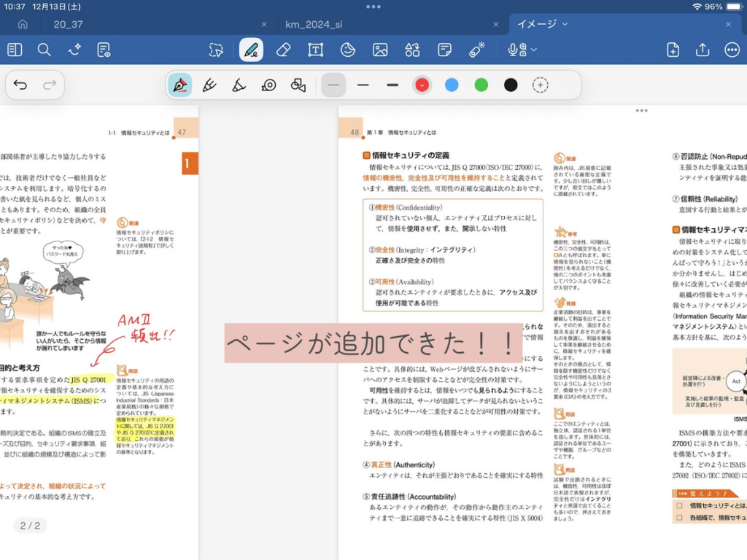Select the thickest stroke width

(x=392, y=85)
